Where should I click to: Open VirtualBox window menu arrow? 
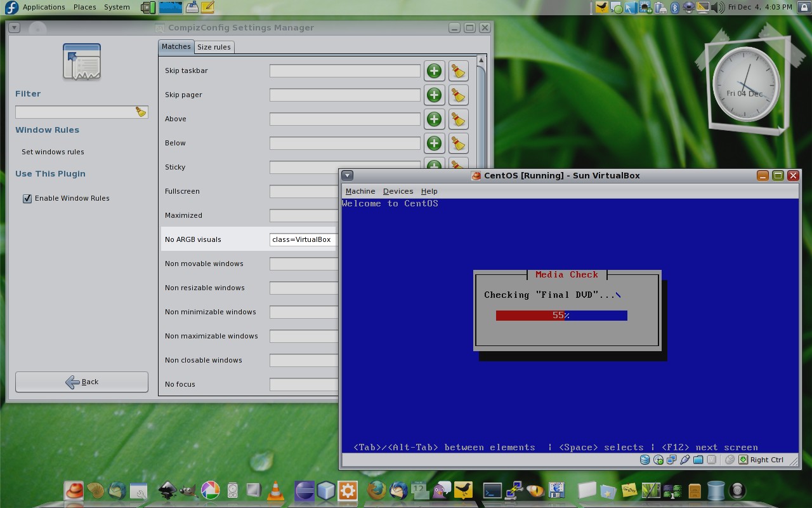click(x=348, y=175)
